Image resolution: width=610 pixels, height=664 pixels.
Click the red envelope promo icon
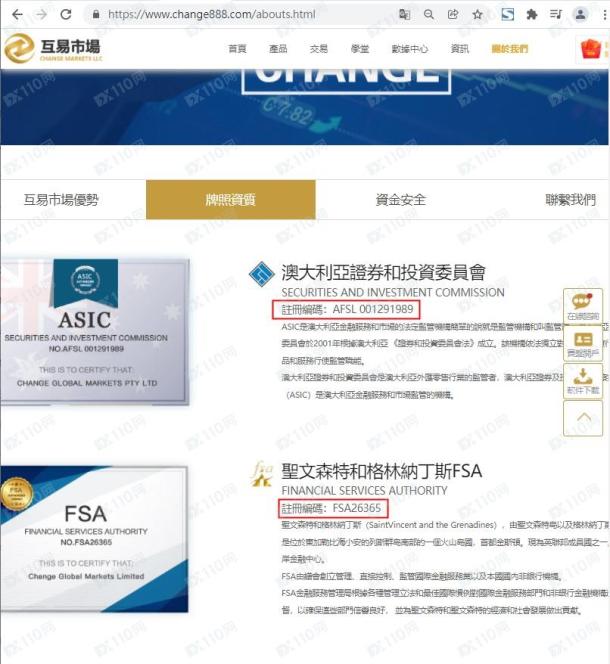tap(591, 49)
